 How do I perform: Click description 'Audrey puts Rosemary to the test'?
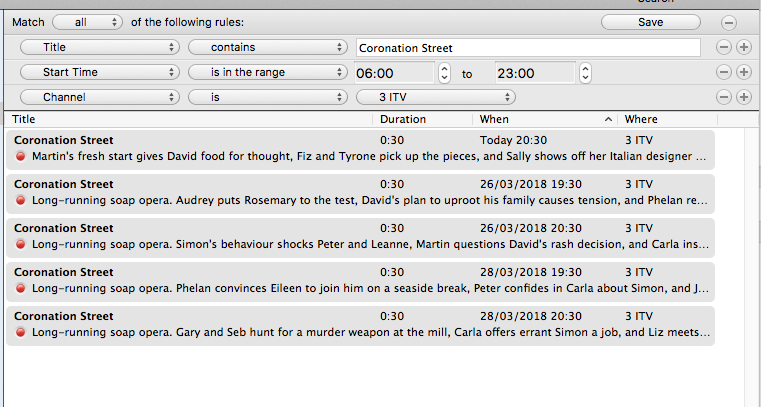point(265,200)
